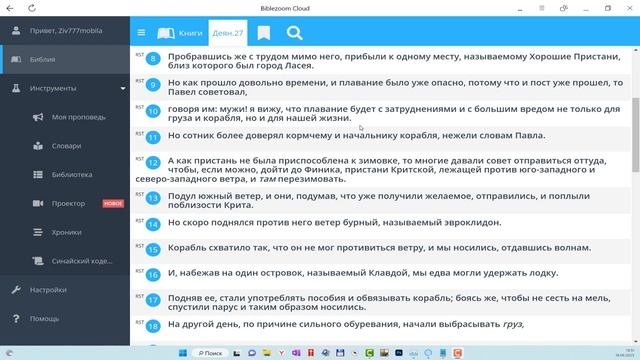Open the Книги book selector

point(180,33)
